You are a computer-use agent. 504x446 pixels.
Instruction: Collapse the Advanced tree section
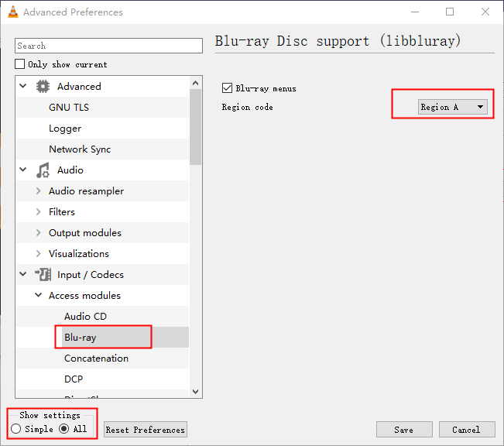pos(23,86)
